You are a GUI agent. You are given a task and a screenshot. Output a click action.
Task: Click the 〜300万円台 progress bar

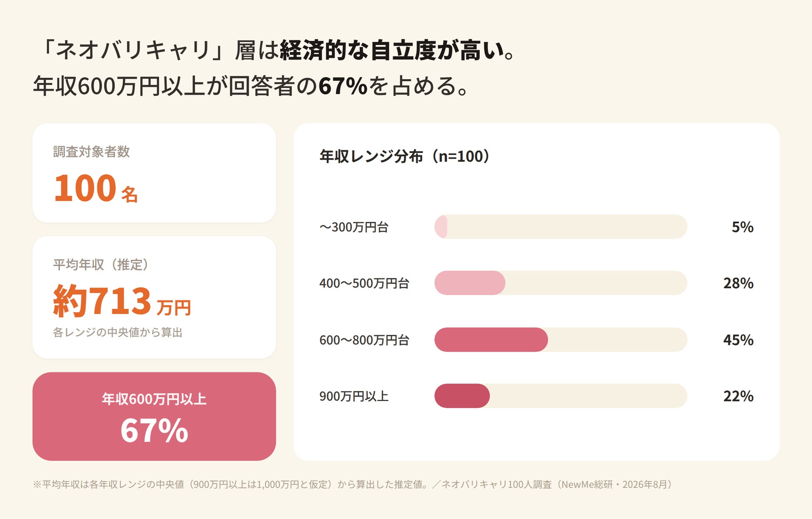click(x=560, y=227)
